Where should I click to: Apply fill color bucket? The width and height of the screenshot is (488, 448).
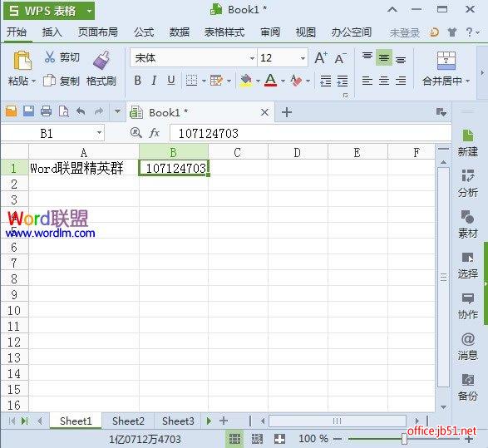[246, 81]
